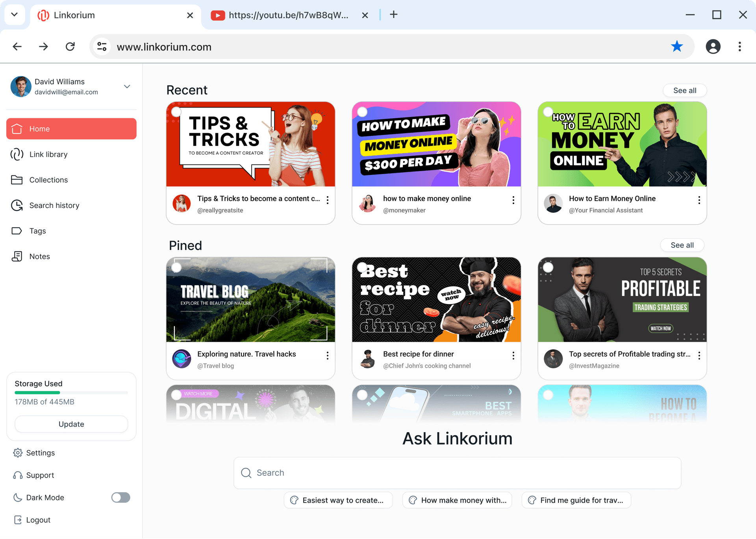The width and height of the screenshot is (756, 539).
Task: Check the select circle on Tips & Tricks card
Action: (x=176, y=112)
